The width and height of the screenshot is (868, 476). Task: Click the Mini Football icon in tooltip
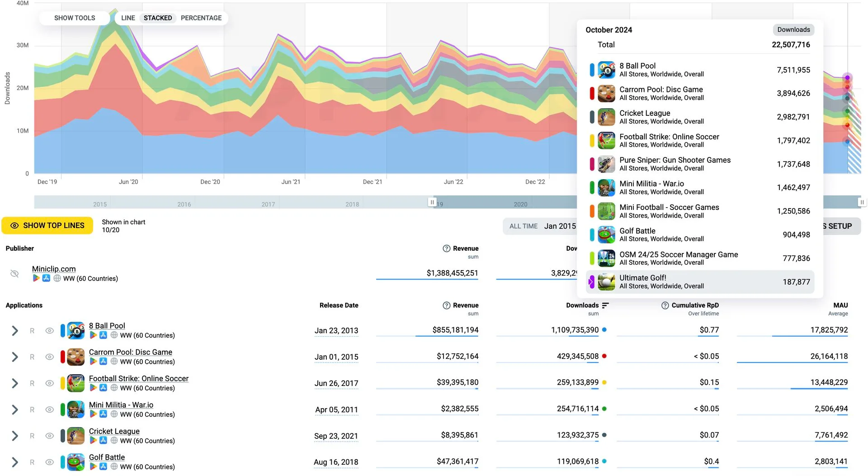click(x=606, y=211)
